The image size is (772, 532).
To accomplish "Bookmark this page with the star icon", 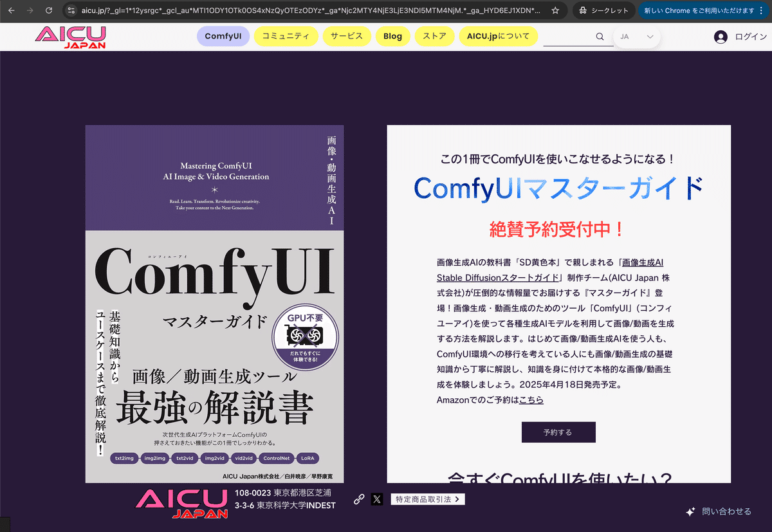I will (555, 10).
